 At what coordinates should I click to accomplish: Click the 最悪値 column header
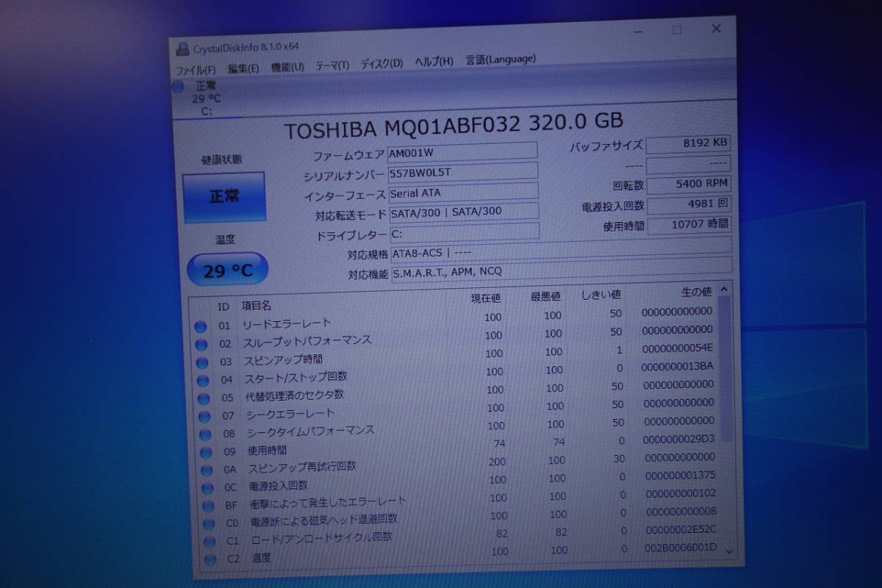tap(546, 296)
